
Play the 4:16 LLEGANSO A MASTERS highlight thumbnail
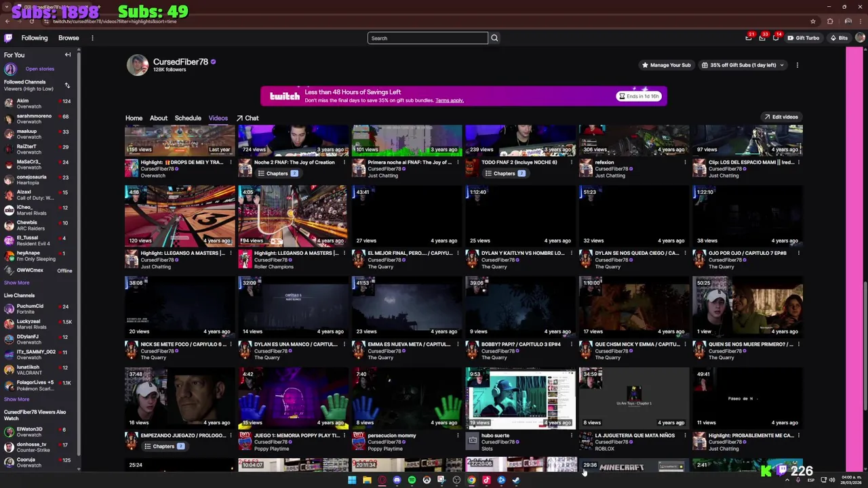180,216
